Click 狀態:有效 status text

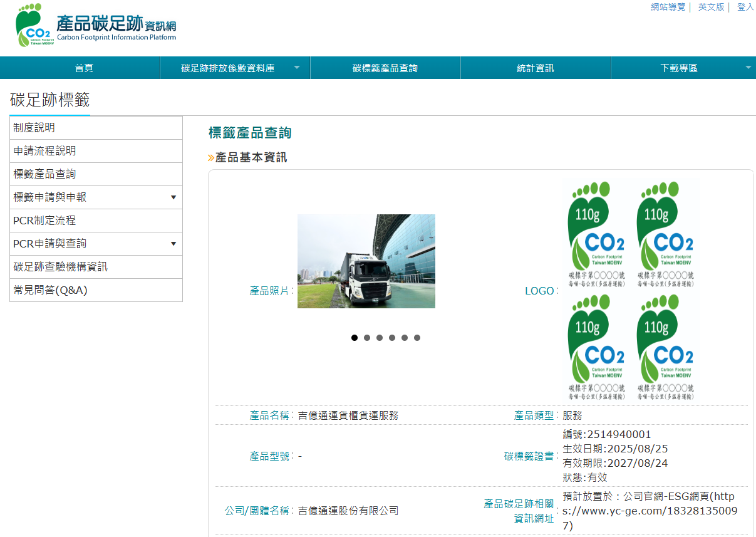(585, 477)
